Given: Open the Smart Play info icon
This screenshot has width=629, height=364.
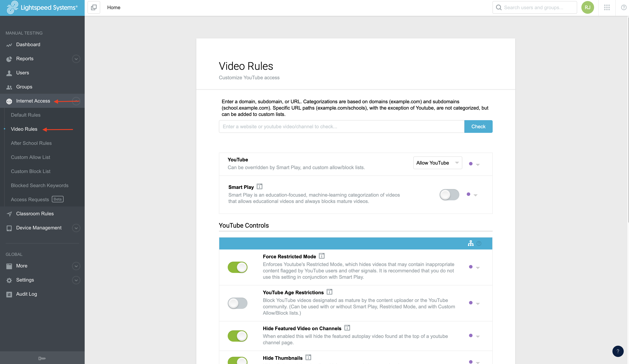Looking at the screenshot, I should click(x=260, y=186).
